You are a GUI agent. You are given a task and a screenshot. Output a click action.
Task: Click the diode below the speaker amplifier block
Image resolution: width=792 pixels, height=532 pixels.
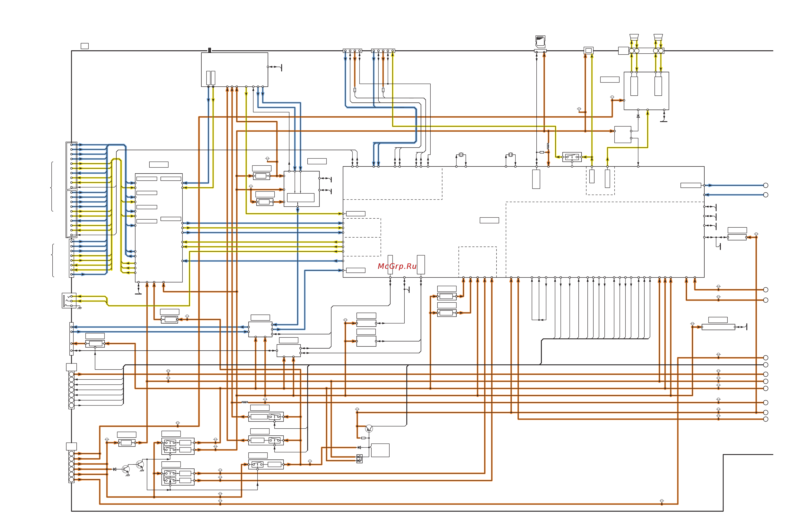(x=638, y=116)
